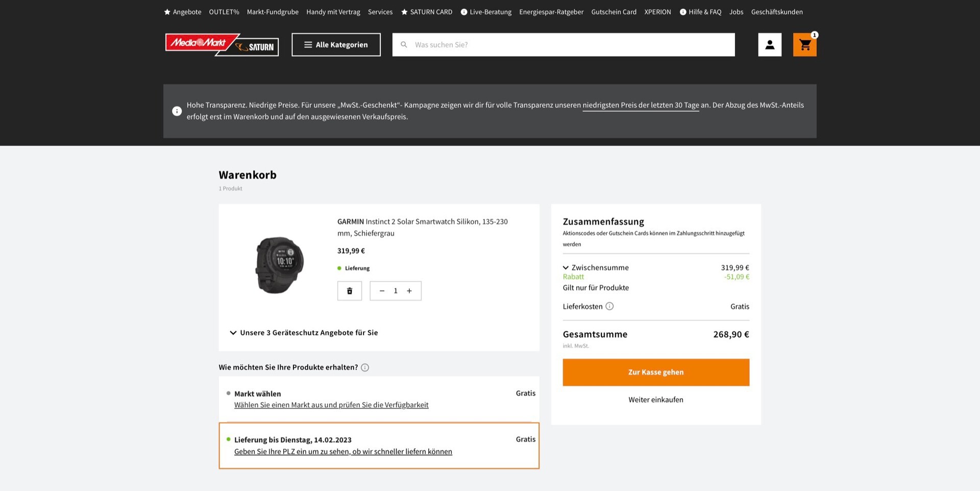
Task: Click Weiter einkaufen link
Action: pos(655,400)
